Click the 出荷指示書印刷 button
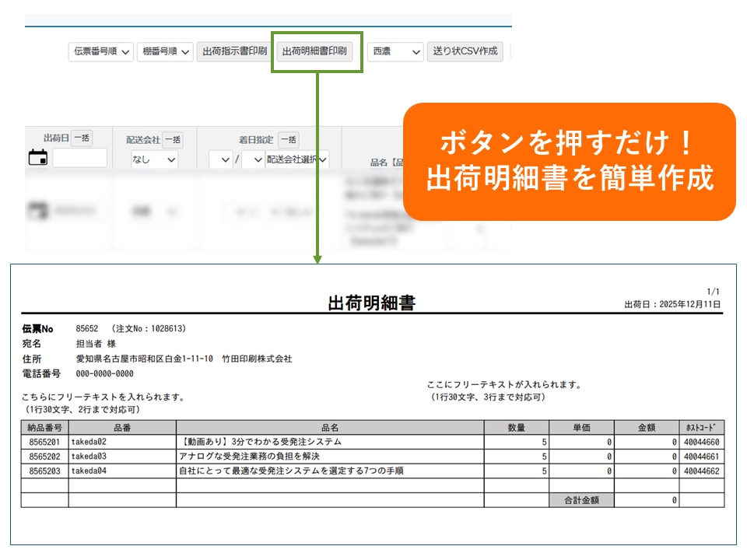The image size is (747, 560). pos(234,52)
